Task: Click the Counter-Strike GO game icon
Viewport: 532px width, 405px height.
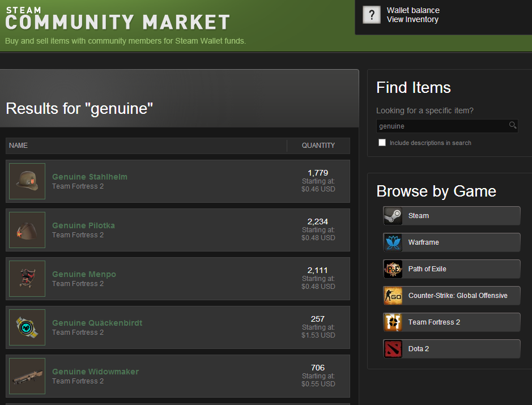Action: point(393,296)
